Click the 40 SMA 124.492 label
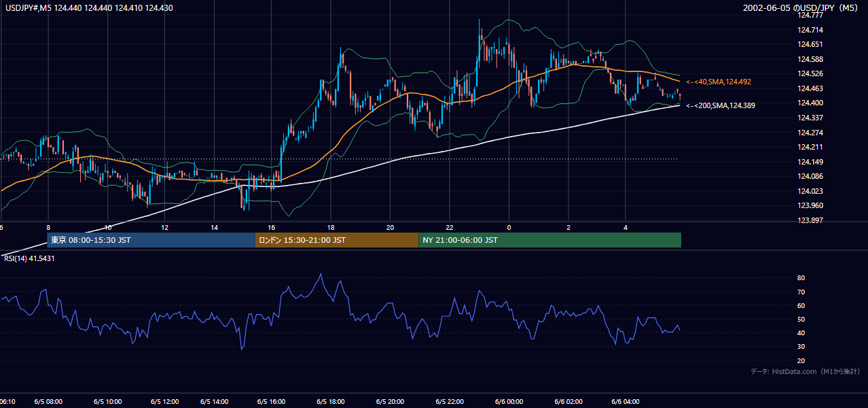Viewport: 868px width, 408px height. click(719, 82)
